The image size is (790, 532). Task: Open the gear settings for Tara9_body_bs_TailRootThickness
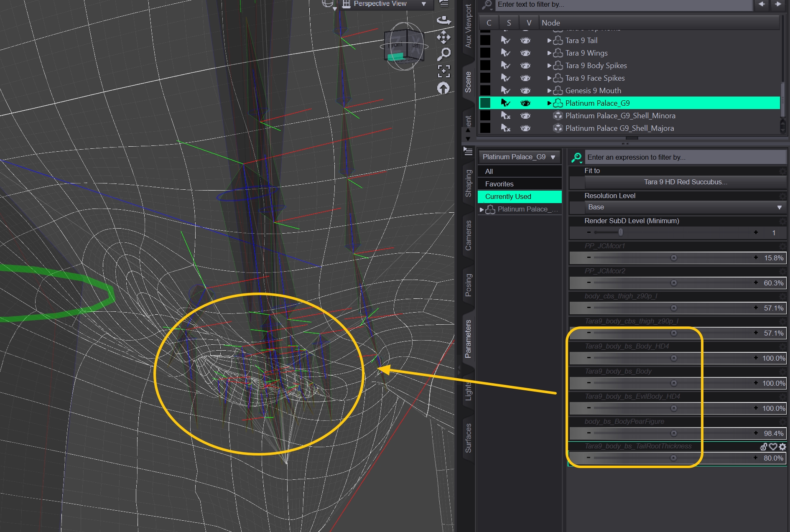(782, 447)
